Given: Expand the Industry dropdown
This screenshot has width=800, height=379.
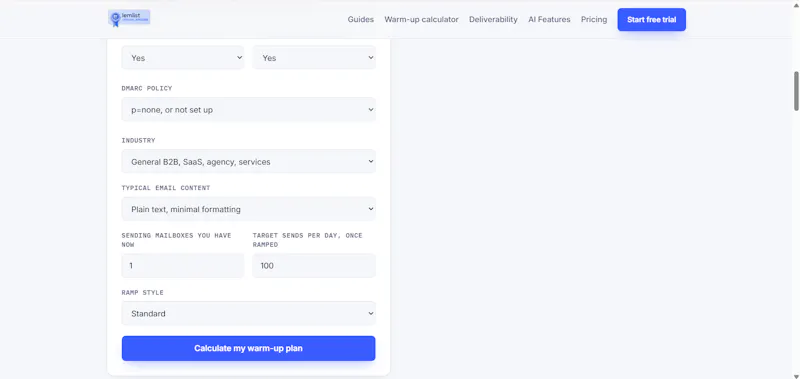Looking at the screenshot, I should pos(248,162).
